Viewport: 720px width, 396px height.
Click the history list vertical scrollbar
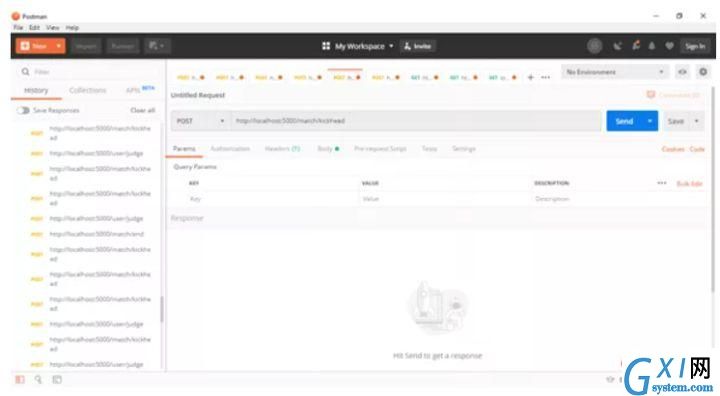[162, 309]
